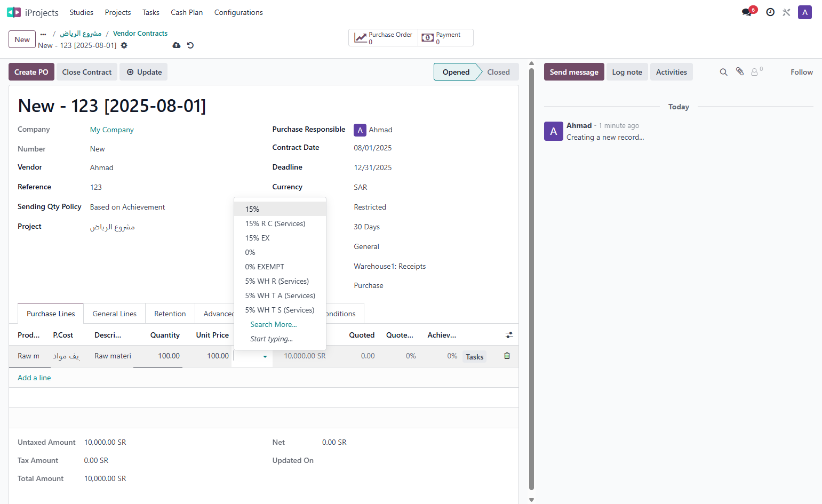Search messages with the magnifier icon
Image resolution: width=822 pixels, height=504 pixels.
[723, 72]
